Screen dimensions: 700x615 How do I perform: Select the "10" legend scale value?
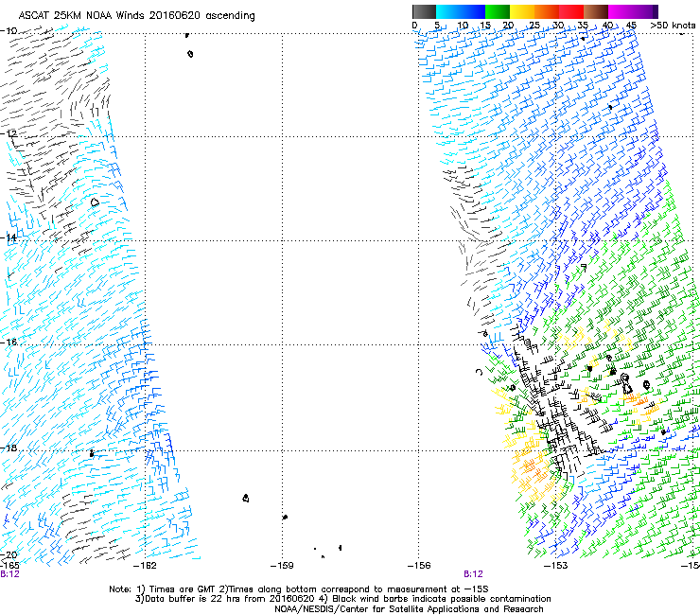tap(463, 26)
